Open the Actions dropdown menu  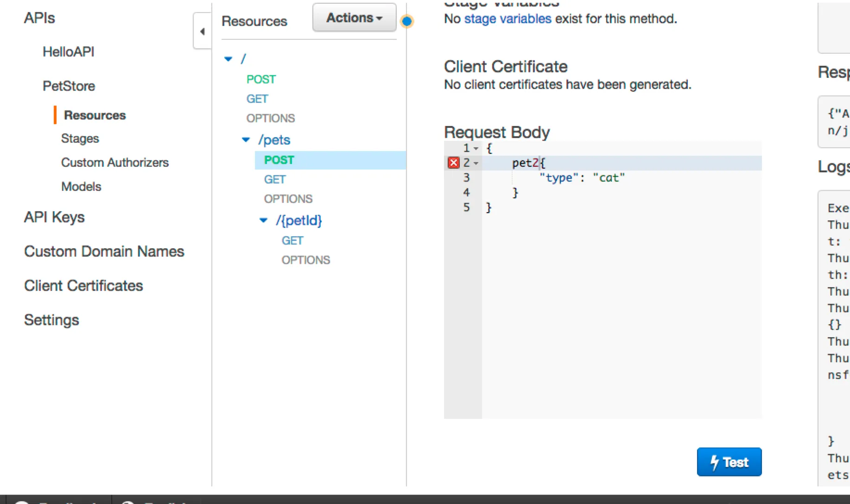point(354,18)
